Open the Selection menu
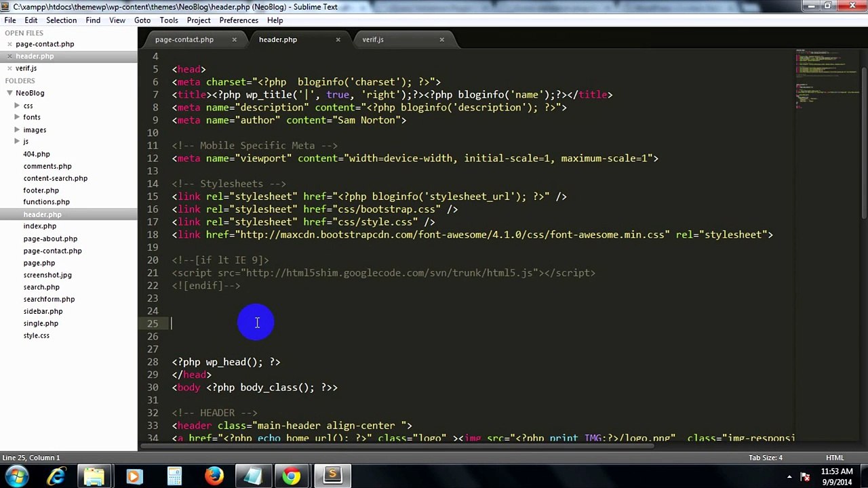 pyautogui.click(x=61, y=20)
